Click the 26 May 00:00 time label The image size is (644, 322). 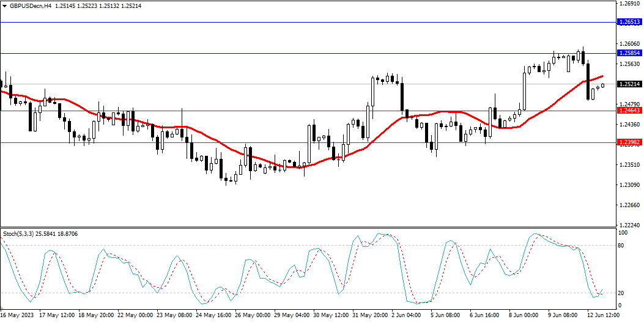click(253, 315)
